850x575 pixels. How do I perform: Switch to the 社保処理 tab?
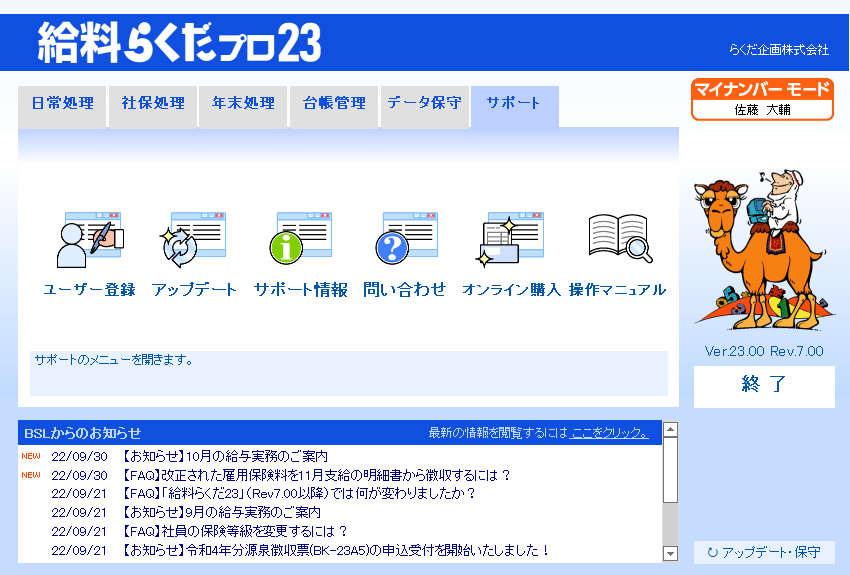click(x=153, y=106)
